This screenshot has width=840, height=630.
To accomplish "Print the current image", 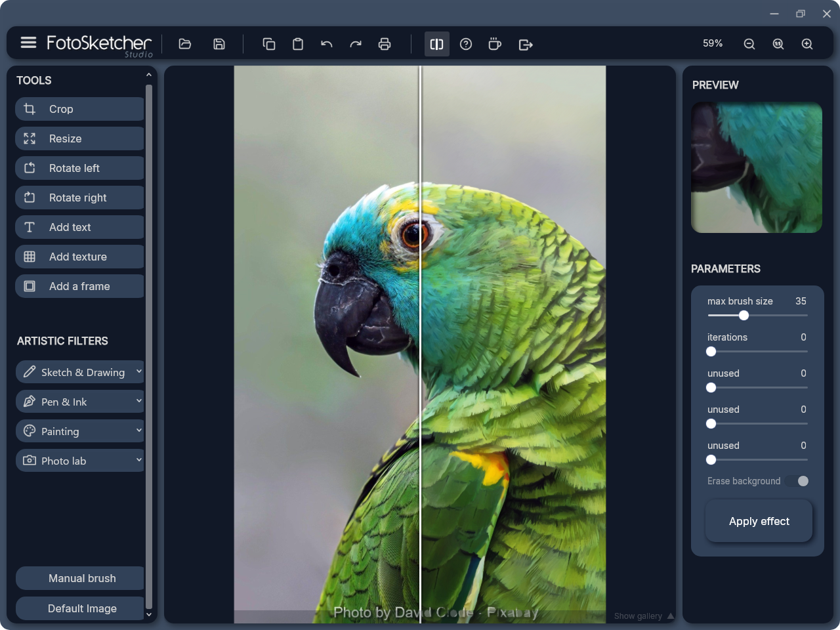I will click(x=385, y=44).
